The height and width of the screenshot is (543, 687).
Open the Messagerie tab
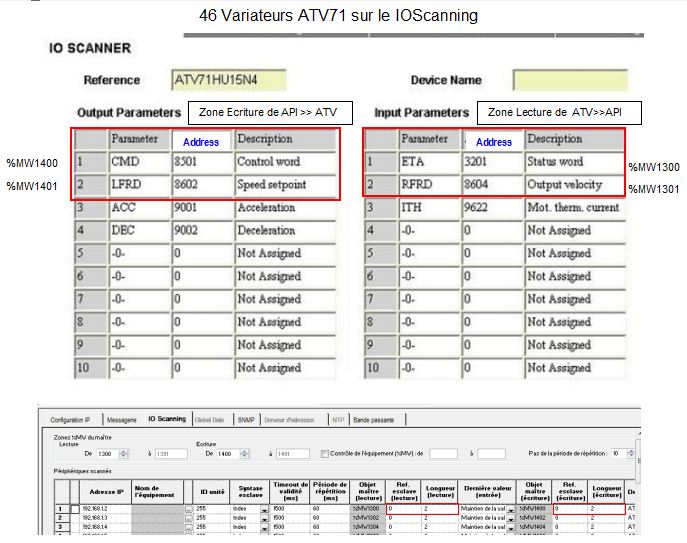click(x=122, y=419)
